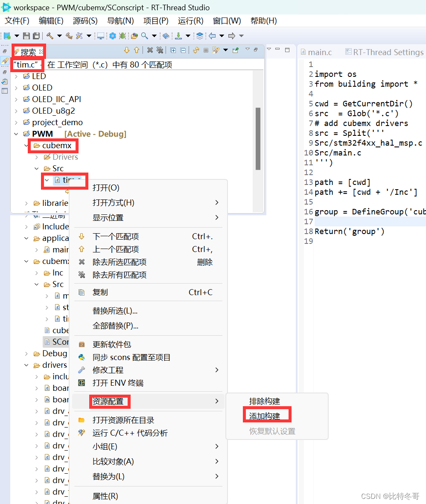Select 添加构建 in submenu
This screenshot has width=426, height=504.
264,416
